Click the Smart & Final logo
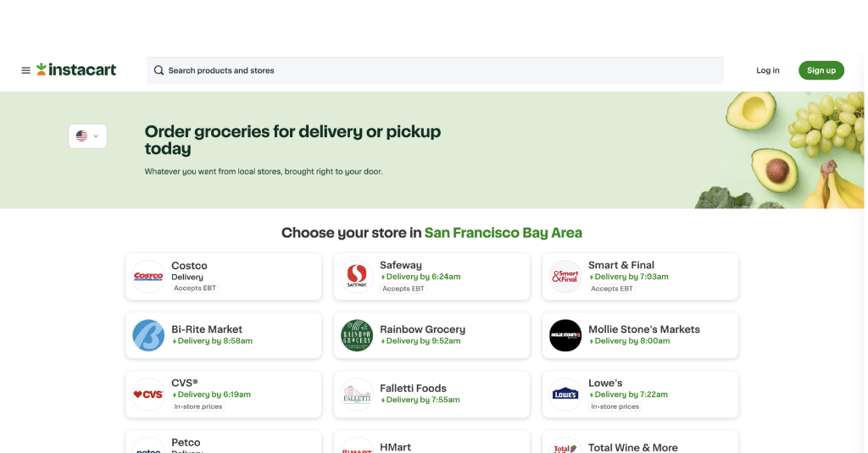The width and height of the screenshot is (868, 453). [x=565, y=277]
